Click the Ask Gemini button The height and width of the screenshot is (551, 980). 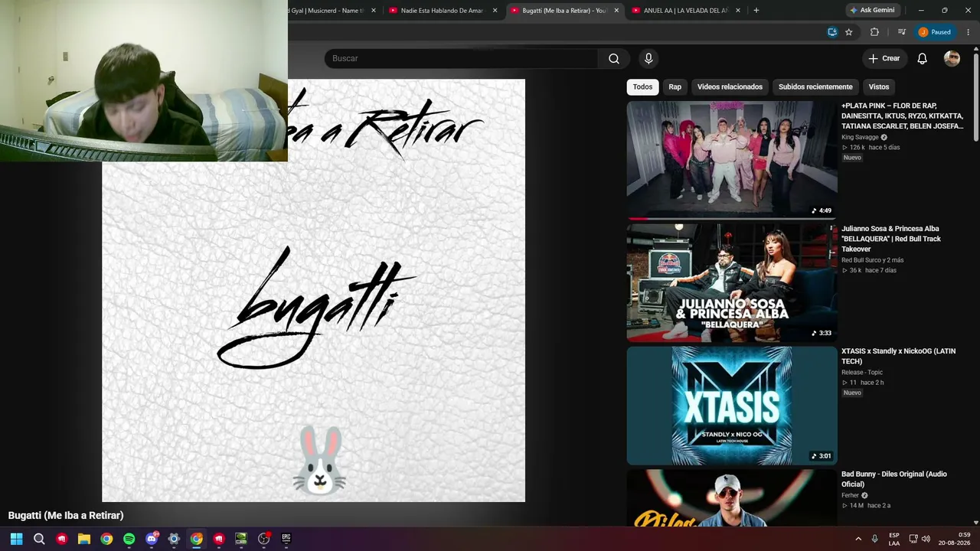pyautogui.click(x=872, y=10)
